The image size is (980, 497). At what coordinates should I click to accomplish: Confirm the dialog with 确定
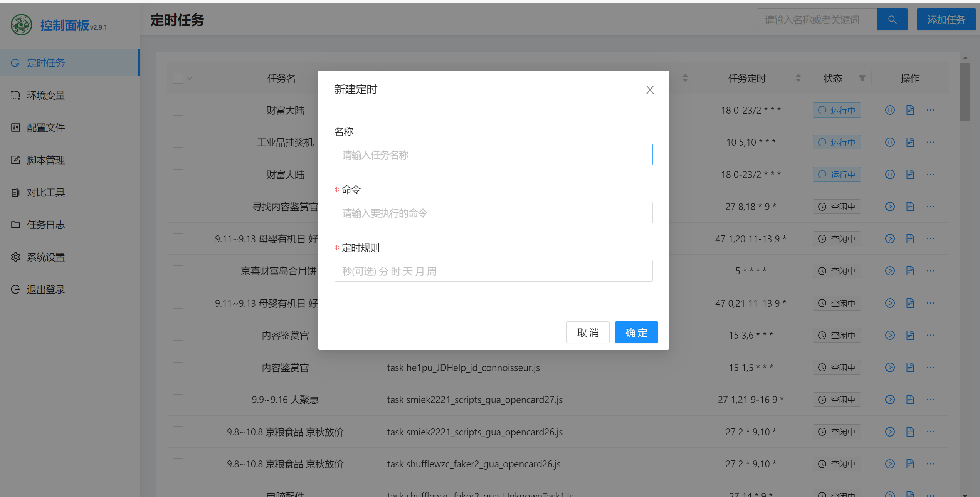(x=636, y=332)
